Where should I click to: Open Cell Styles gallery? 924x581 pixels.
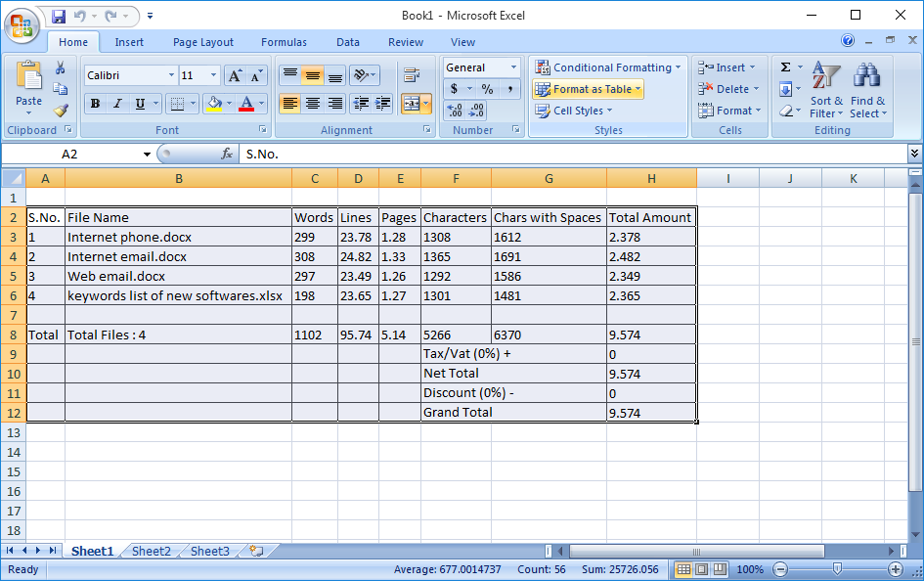pos(574,111)
